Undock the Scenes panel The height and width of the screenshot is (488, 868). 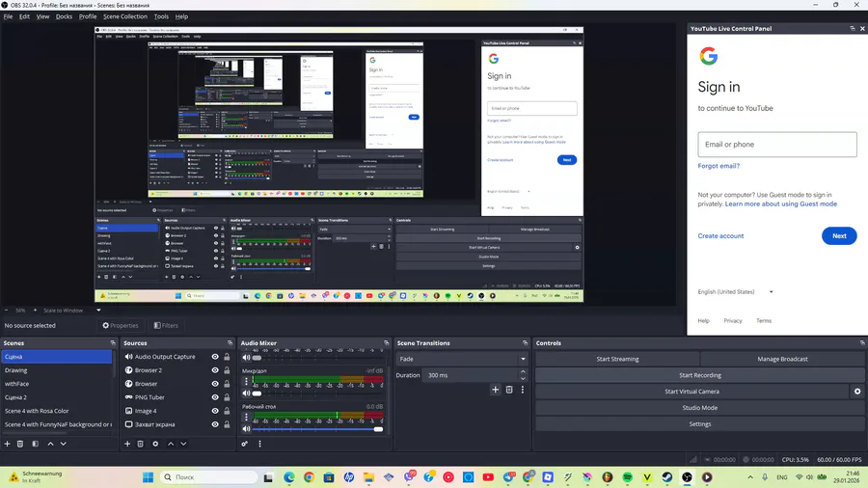click(x=113, y=343)
